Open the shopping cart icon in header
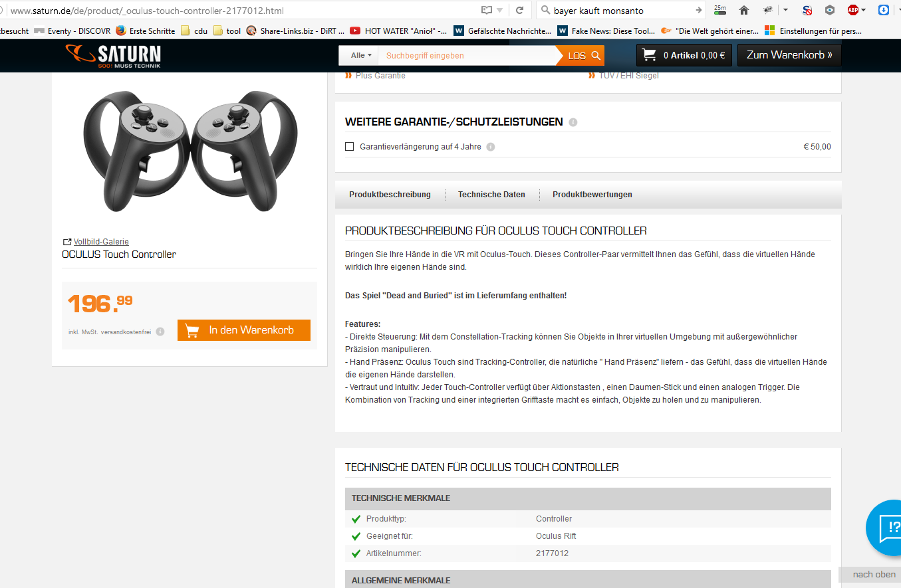The image size is (901, 588). [650, 55]
